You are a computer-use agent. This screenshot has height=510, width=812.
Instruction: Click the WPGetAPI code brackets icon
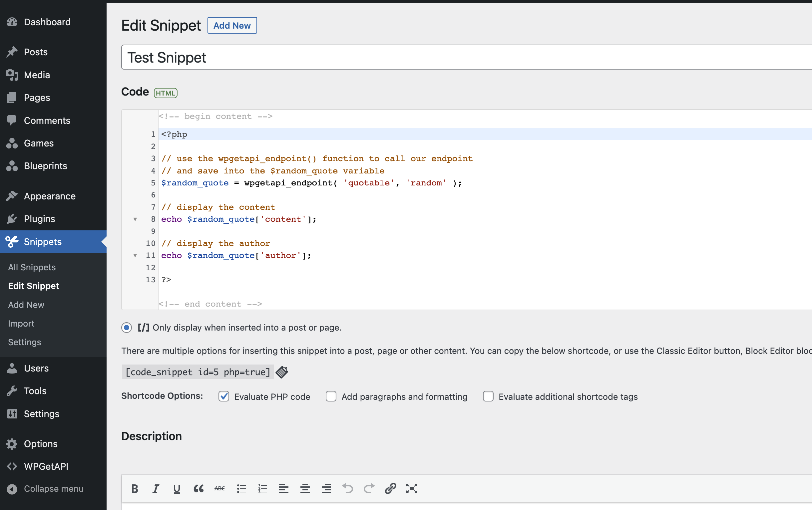pyautogui.click(x=12, y=466)
